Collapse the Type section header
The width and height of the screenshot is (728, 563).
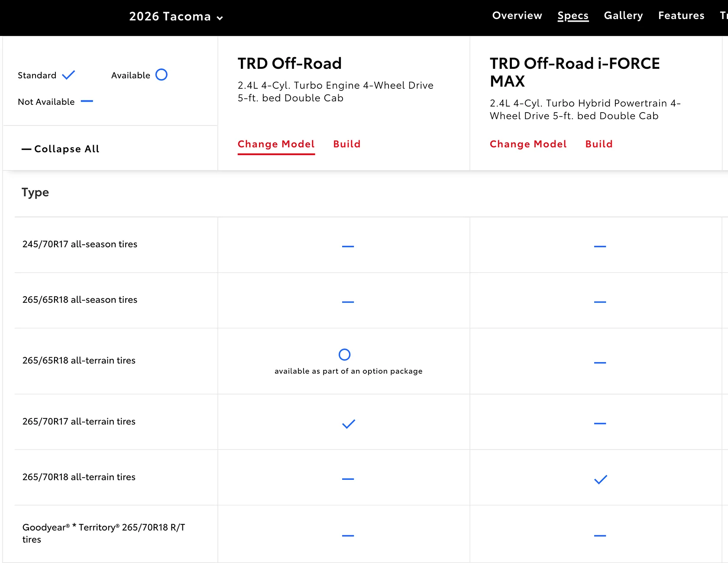pos(35,192)
